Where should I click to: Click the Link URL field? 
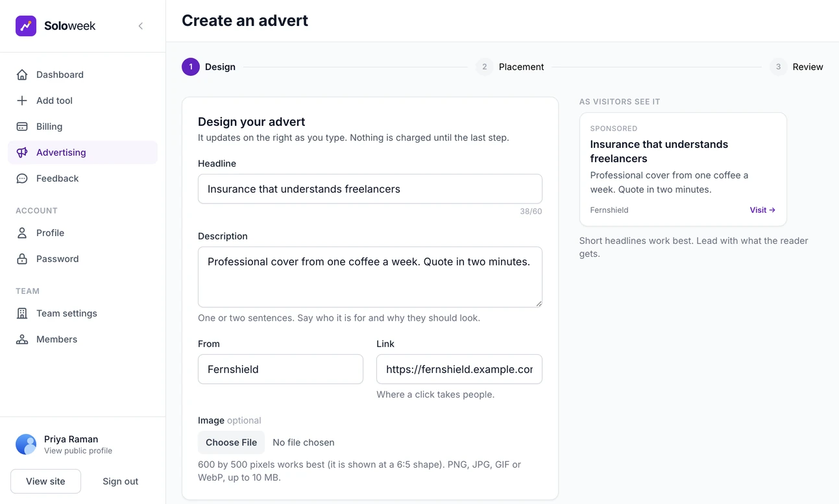(459, 369)
